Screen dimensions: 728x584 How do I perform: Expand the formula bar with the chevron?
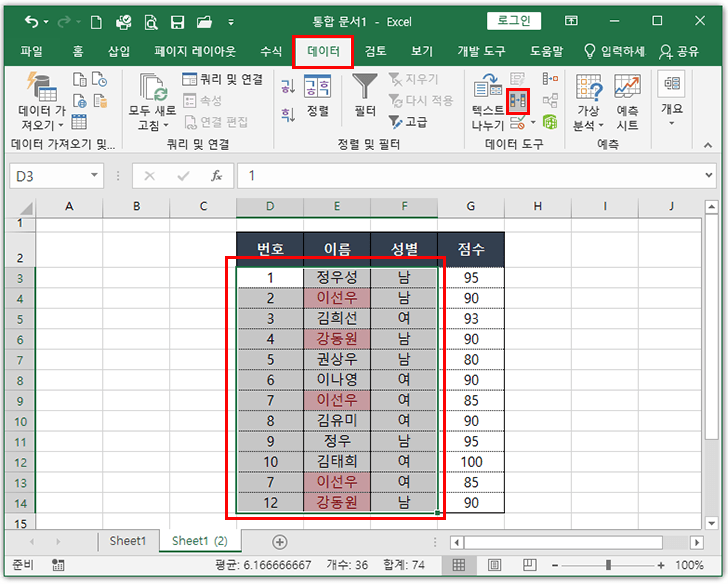(708, 175)
